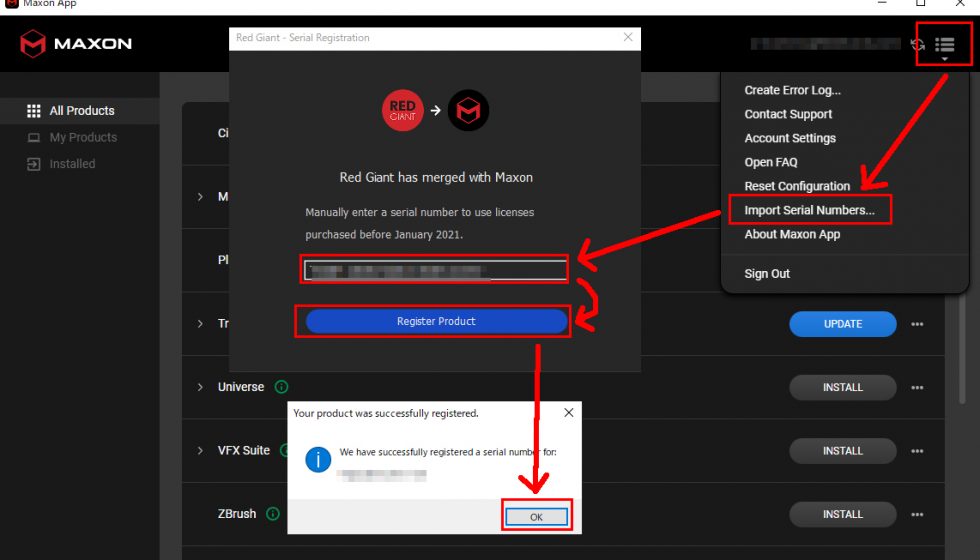980x560 pixels.
Task: Install ZBrush
Action: coord(842,514)
